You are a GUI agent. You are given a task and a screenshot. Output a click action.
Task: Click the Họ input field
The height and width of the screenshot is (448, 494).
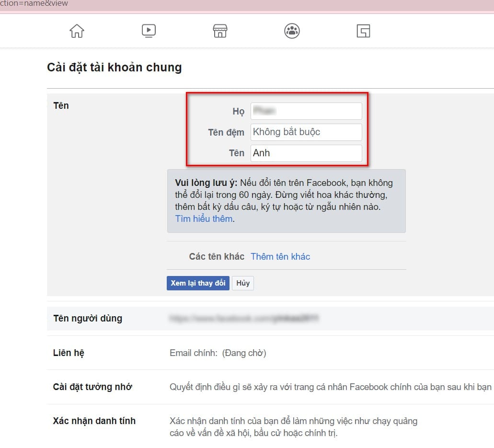tap(306, 111)
